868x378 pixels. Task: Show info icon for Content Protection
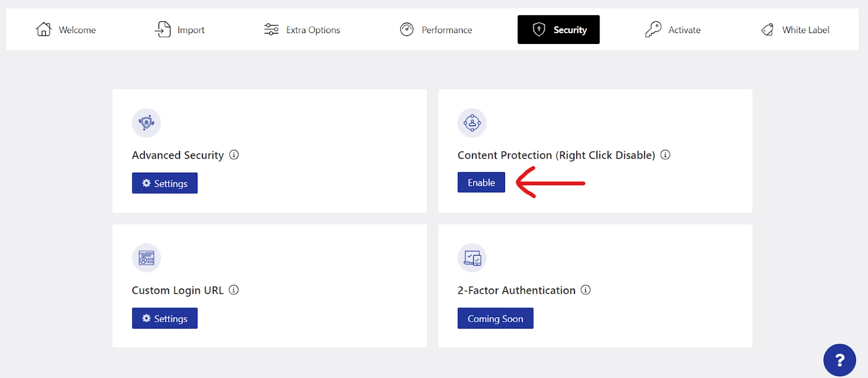click(x=666, y=155)
